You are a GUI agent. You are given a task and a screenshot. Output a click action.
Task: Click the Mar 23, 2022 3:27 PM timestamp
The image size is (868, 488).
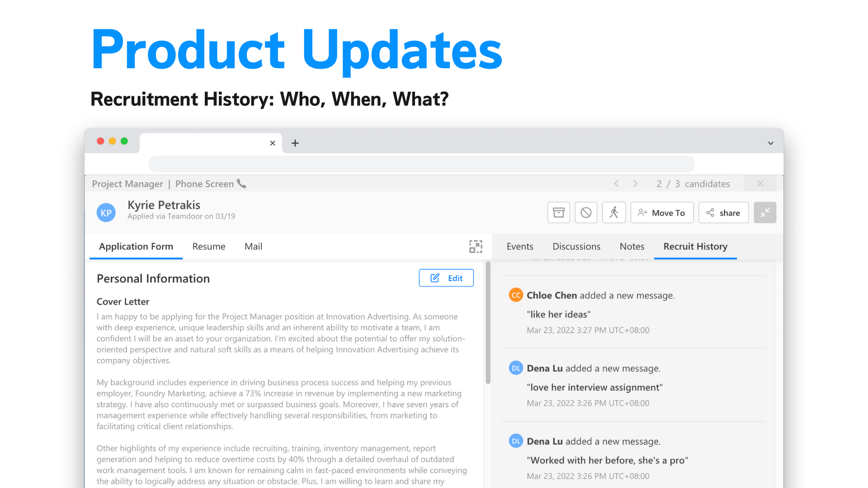pyautogui.click(x=588, y=330)
